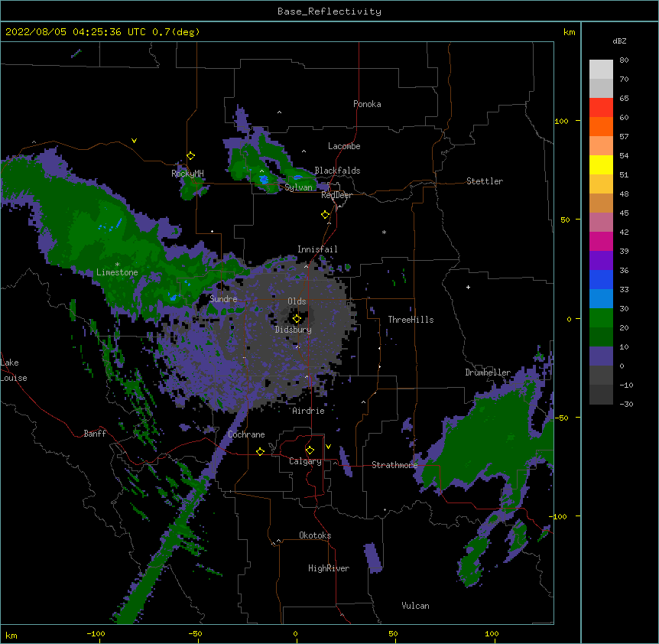This screenshot has height=644, width=659.
Task: Click the Innisfail town label
Action: click(x=317, y=249)
